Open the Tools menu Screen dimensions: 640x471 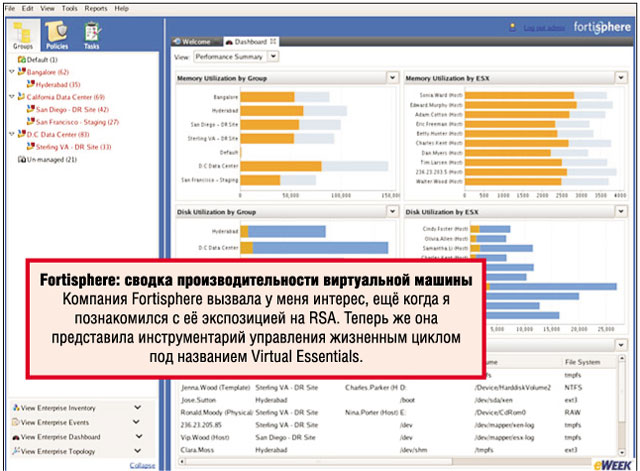[x=69, y=8]
